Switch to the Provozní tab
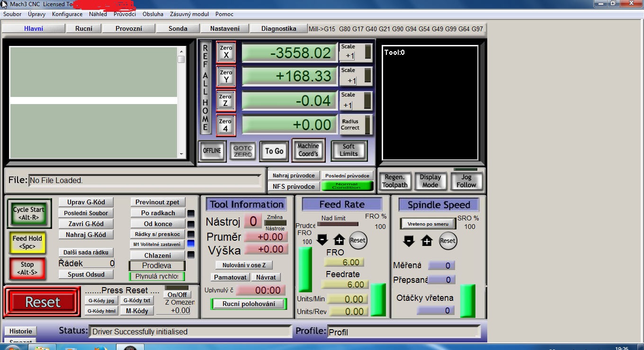Image resolution: width=644 pixels, height=350 pixels. [129, 28]
